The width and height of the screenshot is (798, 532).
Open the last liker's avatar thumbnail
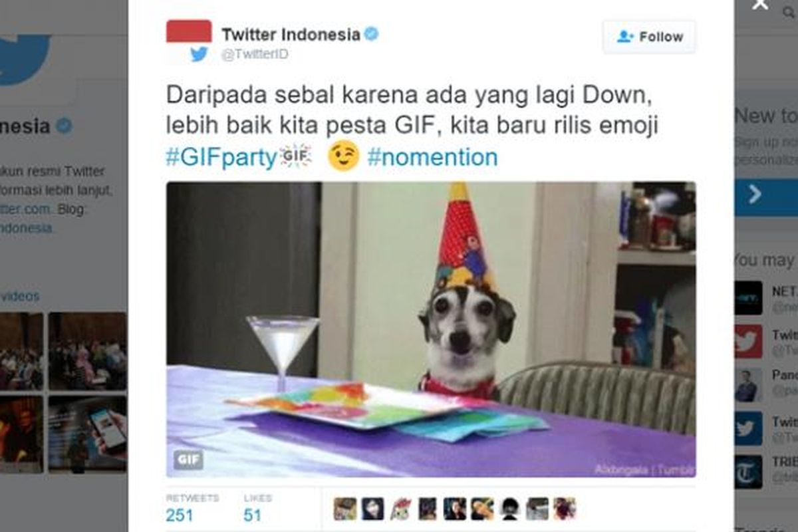point(565,509)
